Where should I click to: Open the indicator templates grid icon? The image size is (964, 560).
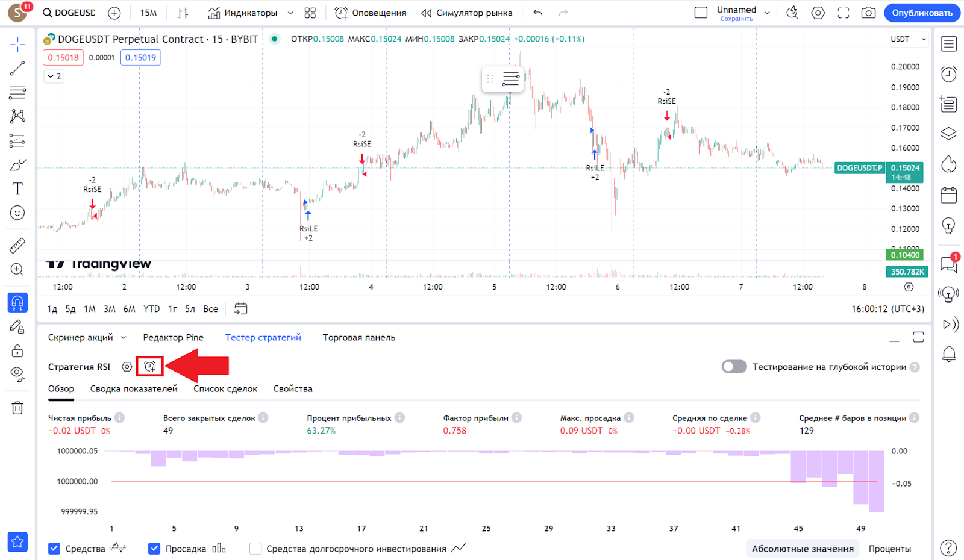click(x=310, y=13)
